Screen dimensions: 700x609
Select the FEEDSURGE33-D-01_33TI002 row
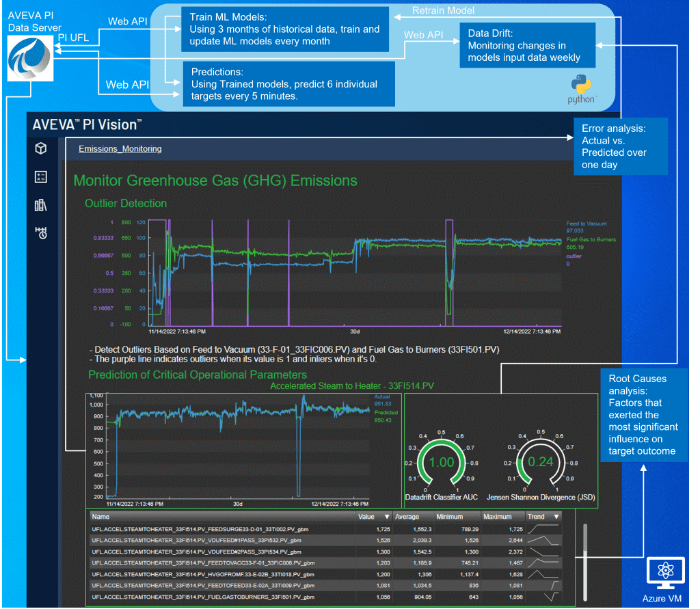click(x=325, y=529)
